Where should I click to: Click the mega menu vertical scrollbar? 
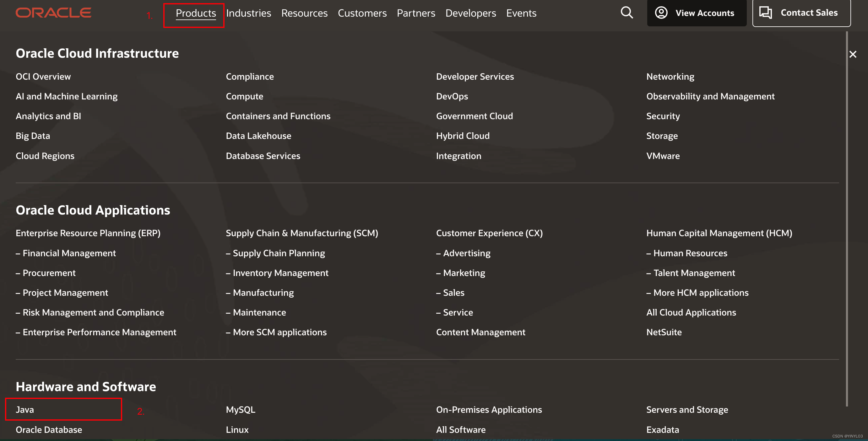[x=846, y=219]
